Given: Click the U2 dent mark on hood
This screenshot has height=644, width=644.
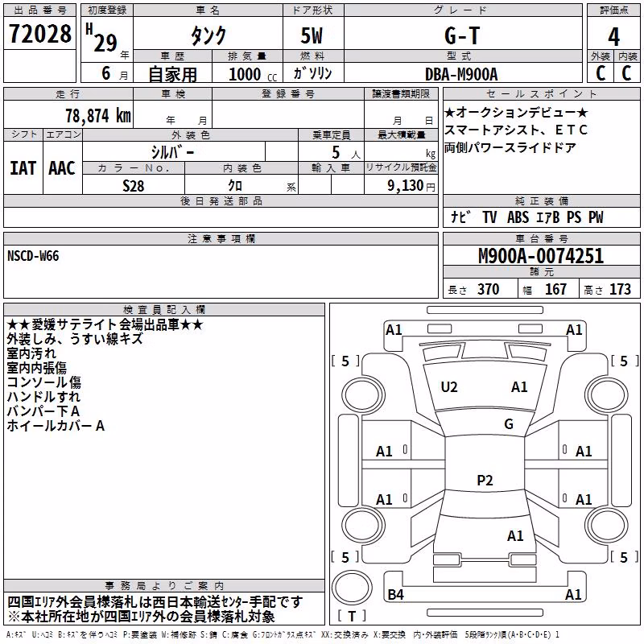Looking at the screenshot, I should click(x=449, y=387).
